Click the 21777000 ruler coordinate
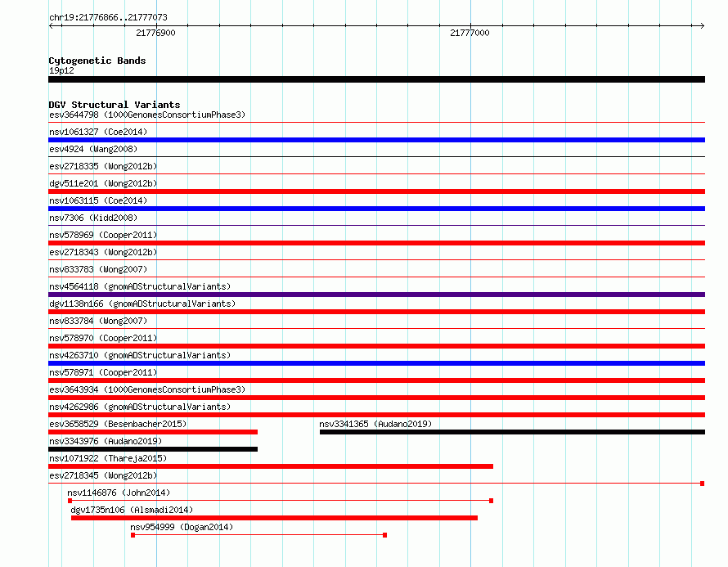The height and width of the screenshot is (567, 728). (x=470, y=33)
